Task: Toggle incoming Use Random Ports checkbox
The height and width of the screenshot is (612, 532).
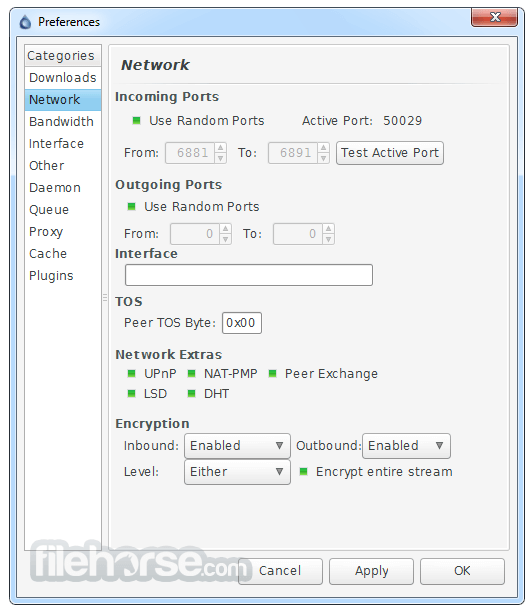Action: 136,121
